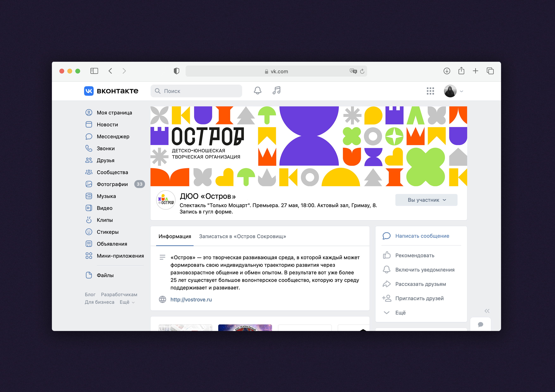Image resolution: width=555 pixels, height=392 pixels.
Task: Click the Safari privacy shield icon
Action: (176, 71)
